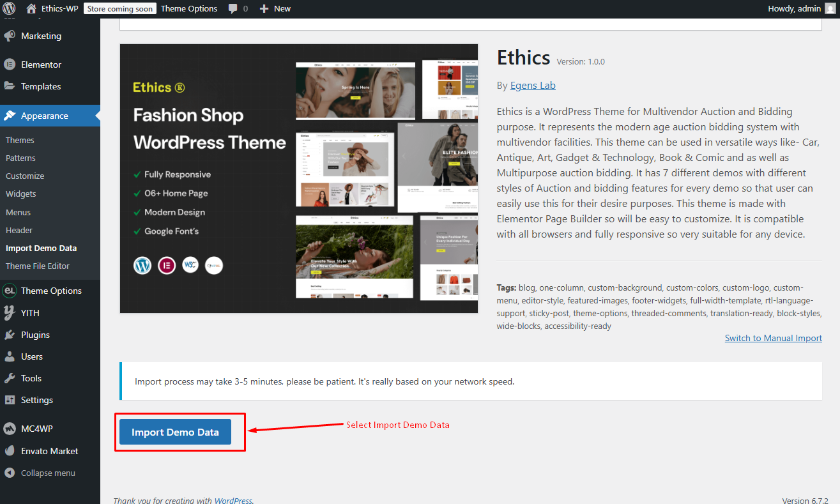
Task: Click the Users person icon
Action: (x=10, y=356)
